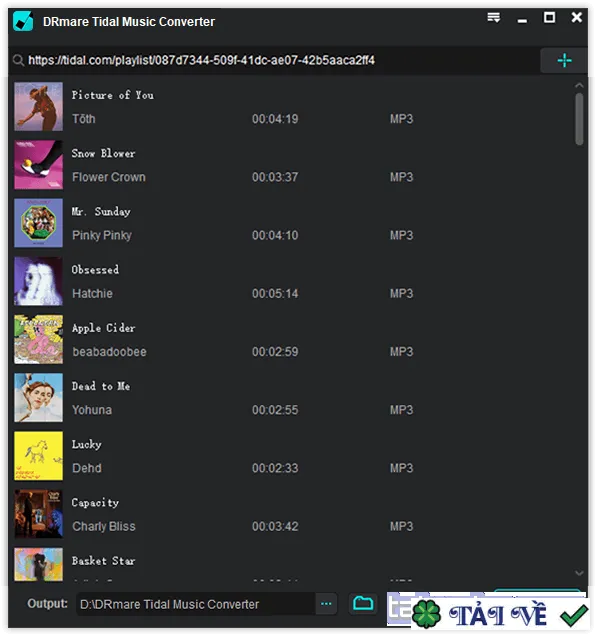Click the song title Capacity
596x636 pixels.
(x=95, y=503)
